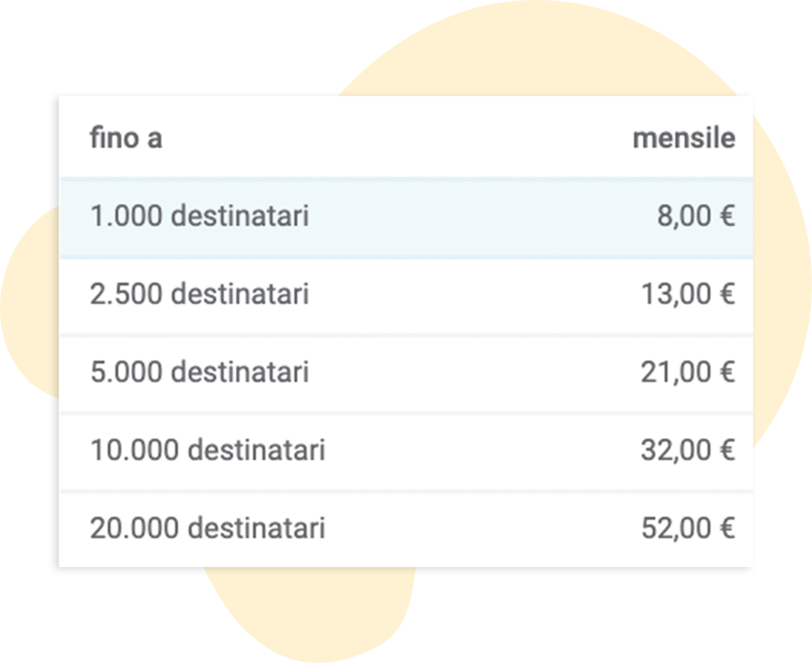Click the '1.000 destinatari' text label
This screenshot has width=812, height=663.
click(x=199, y=215)
